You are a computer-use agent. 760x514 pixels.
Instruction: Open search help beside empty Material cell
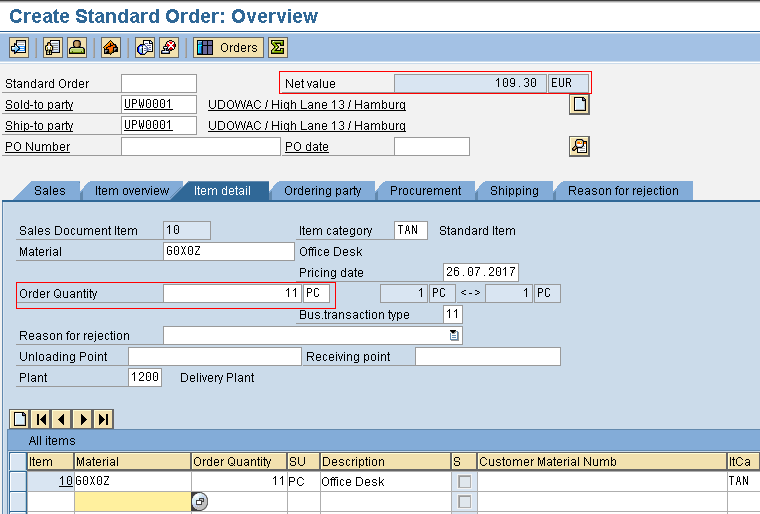click(x=199, y=501)
